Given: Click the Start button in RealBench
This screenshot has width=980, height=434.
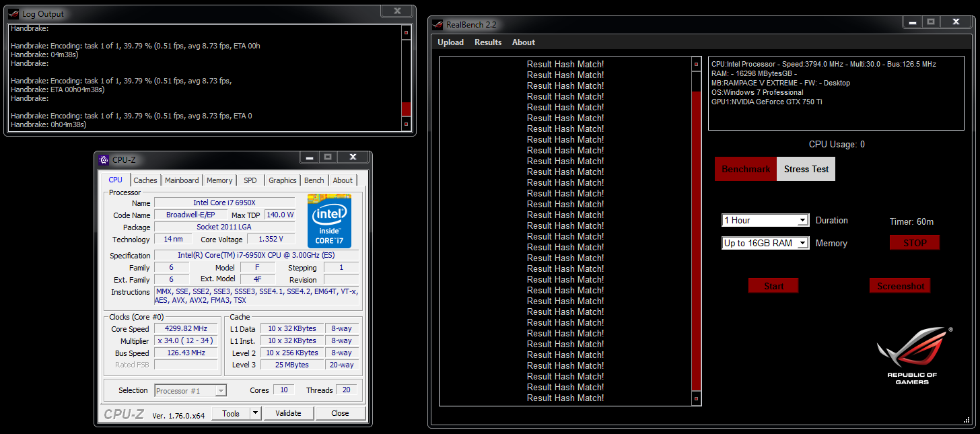Looking at the screenshot, I should coord(773,285).
